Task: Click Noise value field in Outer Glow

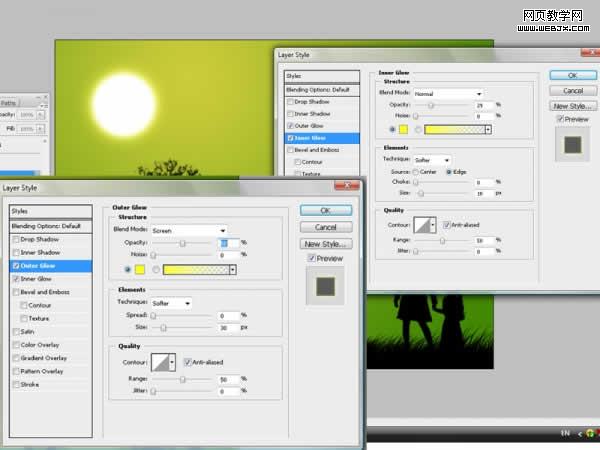Action: pos(228,255)
